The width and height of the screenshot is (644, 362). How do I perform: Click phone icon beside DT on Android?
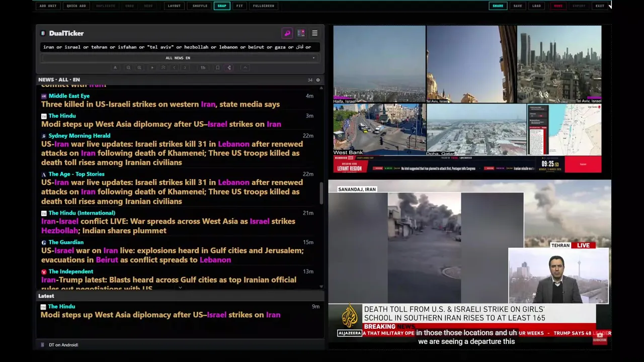[42, 345]
